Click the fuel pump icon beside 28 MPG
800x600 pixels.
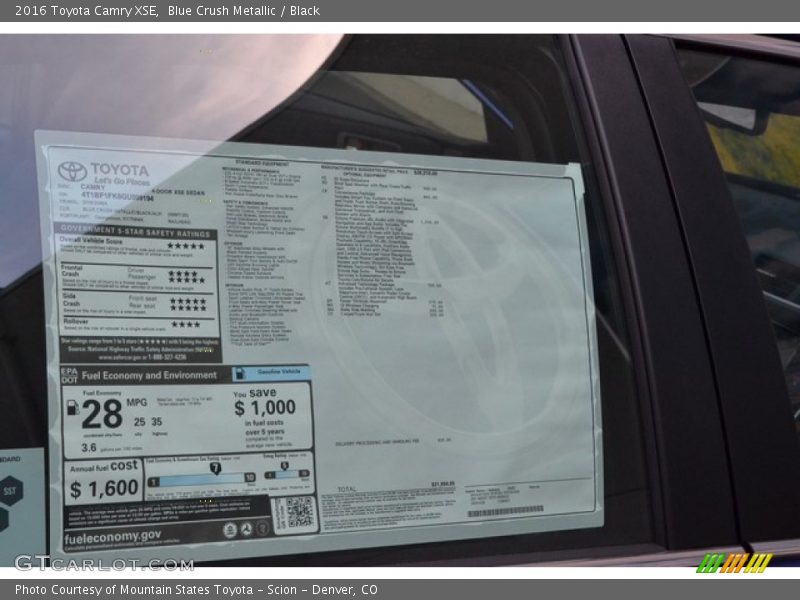coord(73,407)
